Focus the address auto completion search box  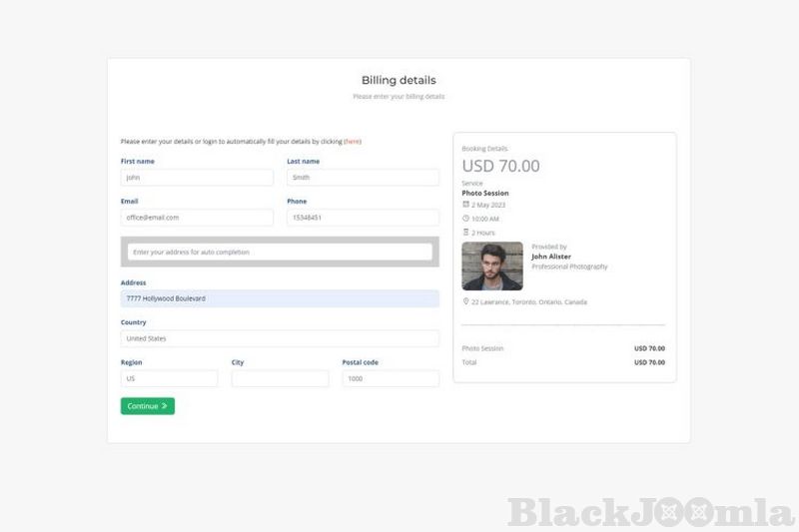click(280, 253)
